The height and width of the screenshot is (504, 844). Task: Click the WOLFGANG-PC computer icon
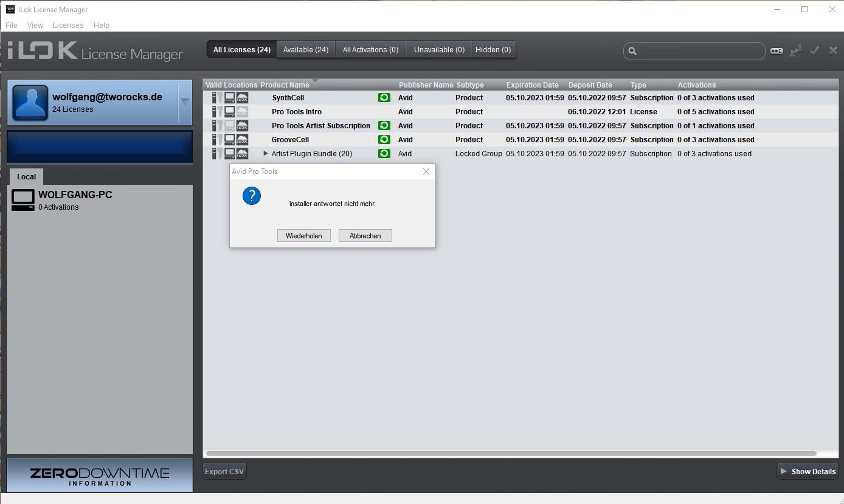tap(23, 200)
